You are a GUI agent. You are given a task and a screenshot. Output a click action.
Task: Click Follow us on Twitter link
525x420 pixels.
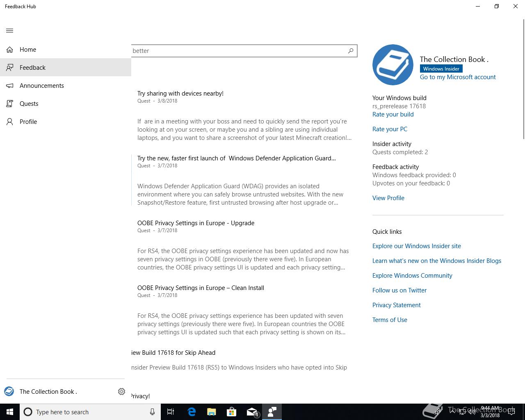pos(399,290)
